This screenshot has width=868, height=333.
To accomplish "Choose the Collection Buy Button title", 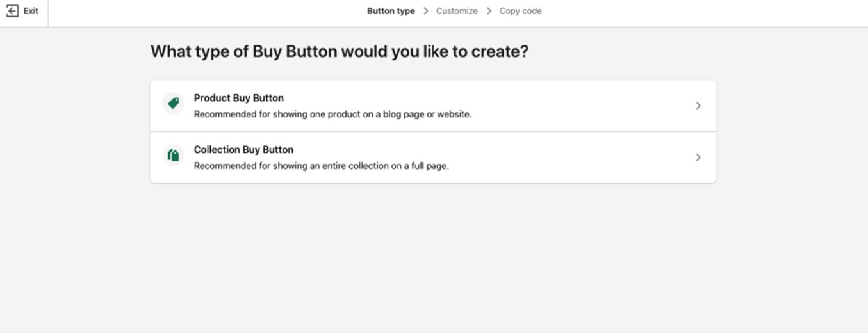I will click(243, 150).
